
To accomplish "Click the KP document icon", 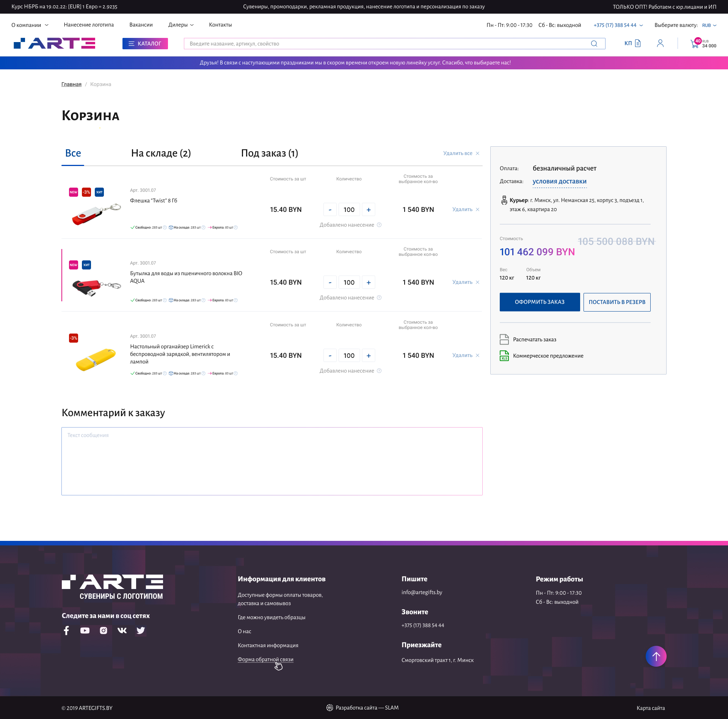I will [x=637, y=43].
